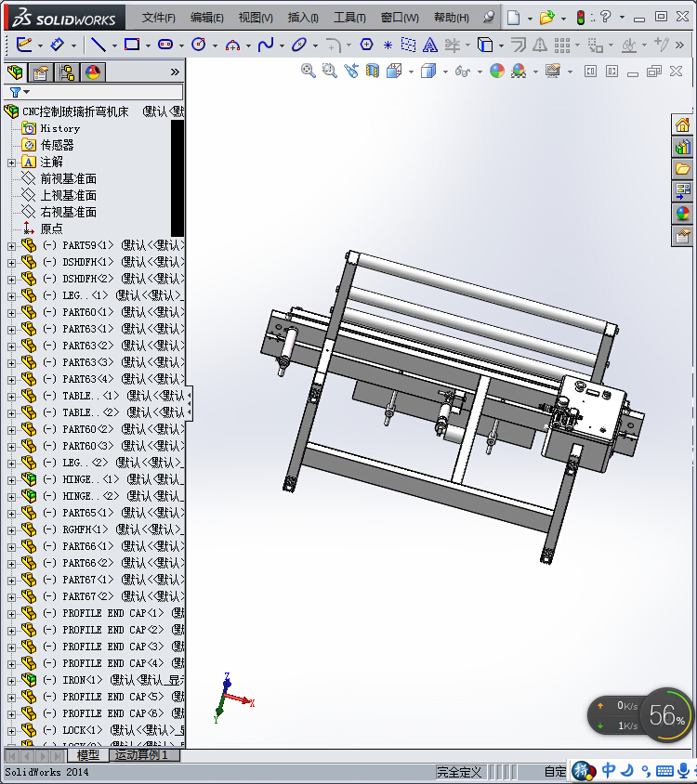Open the FeatureManager design tree tab
Viewport: 697px width, 784px height.
15,72
